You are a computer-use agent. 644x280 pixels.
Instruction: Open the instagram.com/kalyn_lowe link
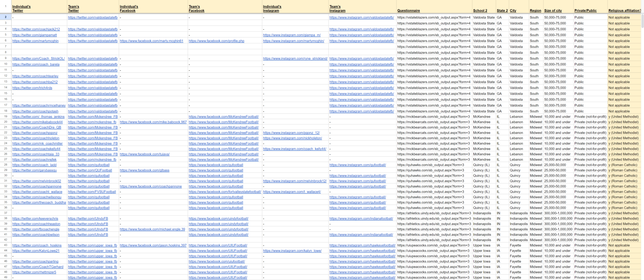tap(292, 251)
